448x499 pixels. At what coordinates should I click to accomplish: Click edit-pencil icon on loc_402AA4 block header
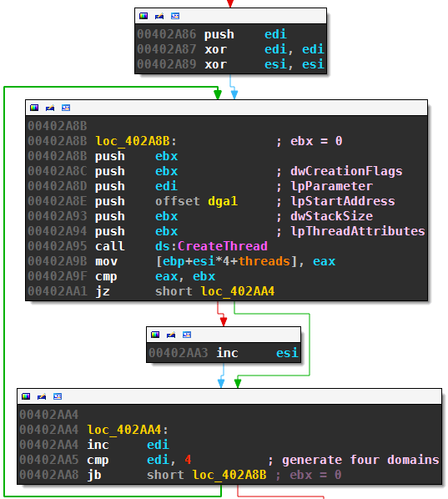coord(42,396)
